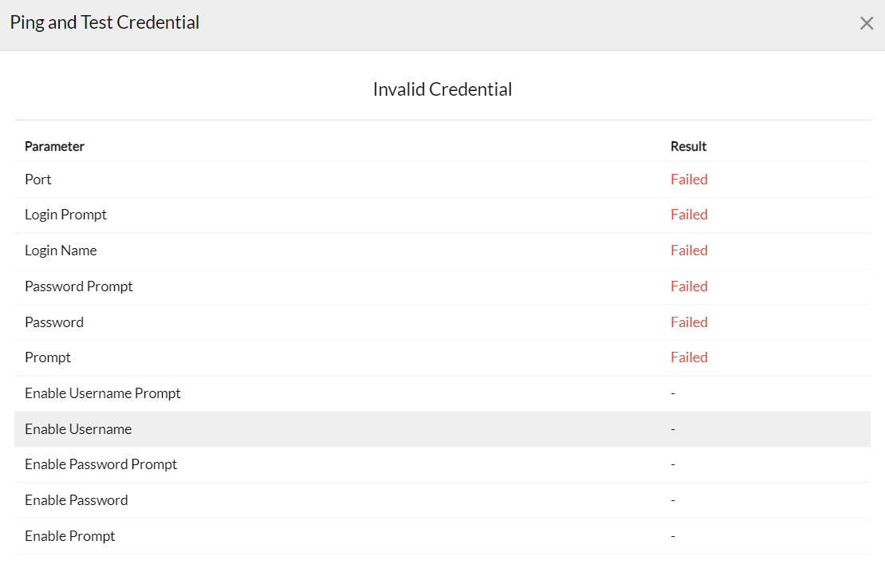Click the Result column header
This screenshot has width=885, height=588.
click(689, 146)
